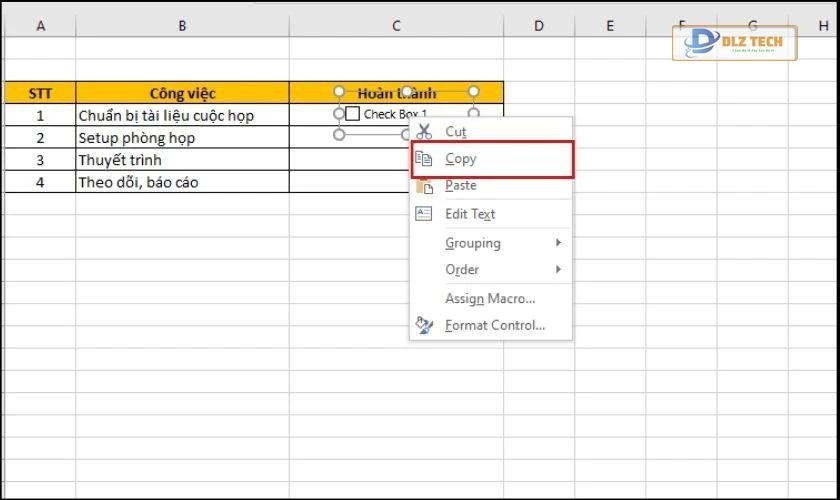Select the column H header
This screenshot has height=500, width=840.
tap(795, 26)
